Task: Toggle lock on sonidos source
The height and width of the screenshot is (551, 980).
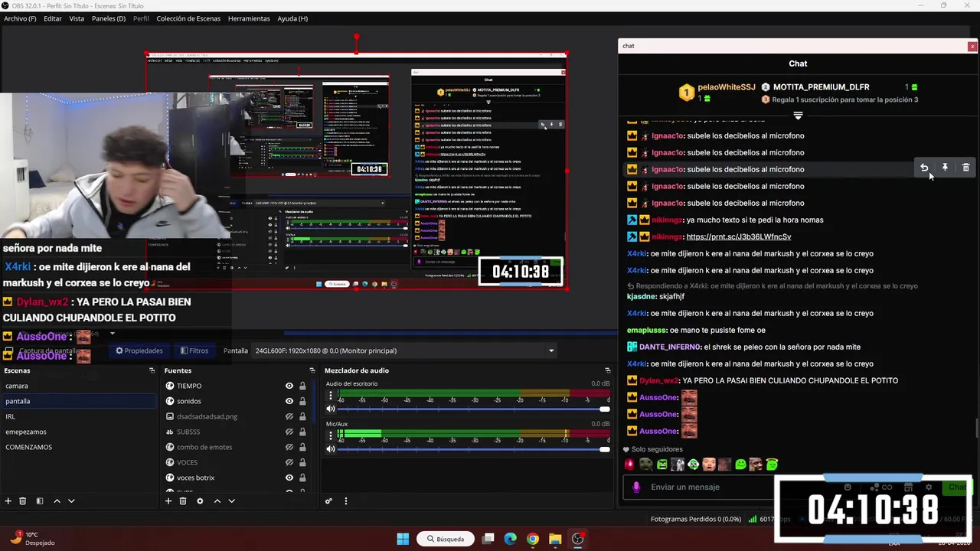Action: tap(302, 401)
